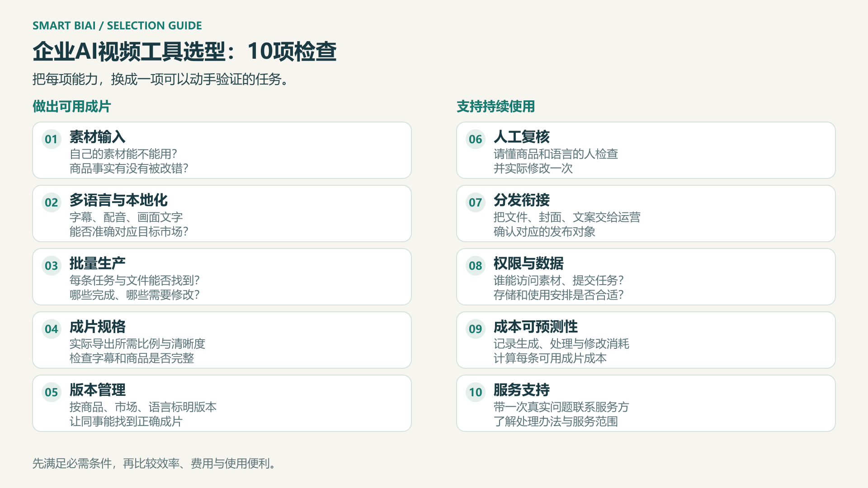Image resolution: width=868 pixels, height=488 pixels.
Task: Click the section heading "做出可用成片"
Action: (x=71, y=107)
